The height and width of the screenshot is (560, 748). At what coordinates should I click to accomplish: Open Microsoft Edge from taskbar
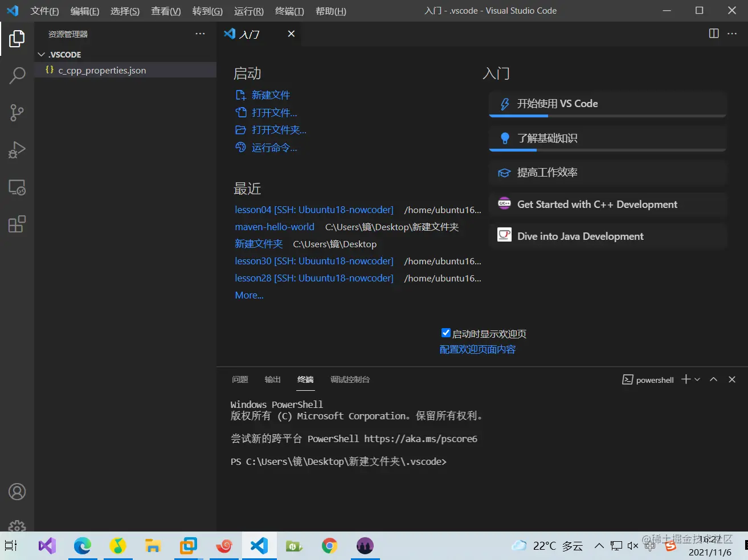tap(83, 546)
